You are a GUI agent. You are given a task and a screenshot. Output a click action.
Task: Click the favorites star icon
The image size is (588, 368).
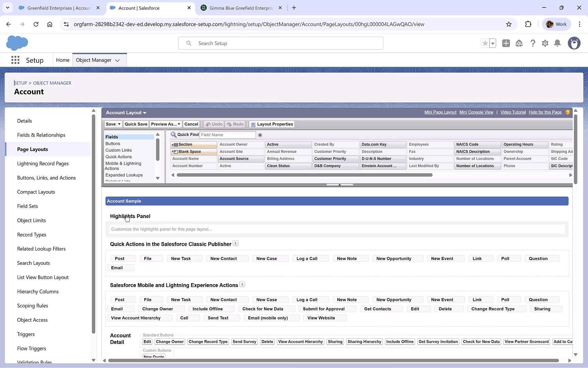coord(485,43)
